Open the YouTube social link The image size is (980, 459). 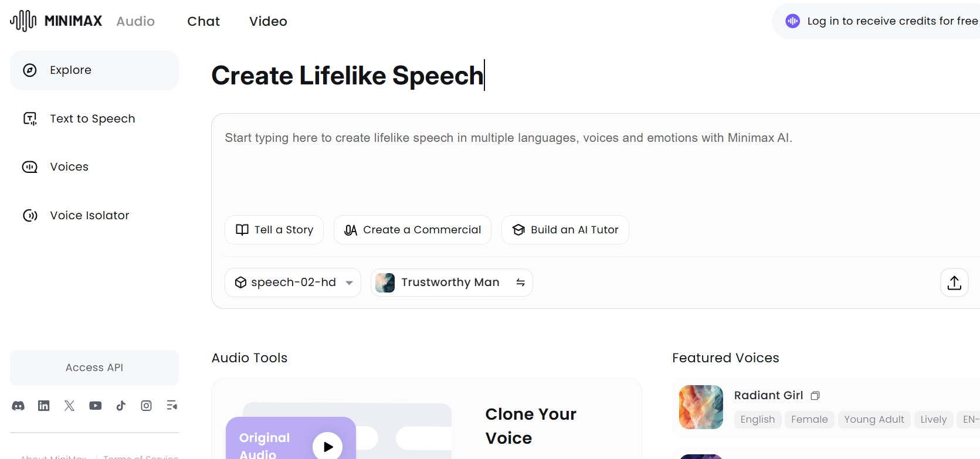(95, 406)
